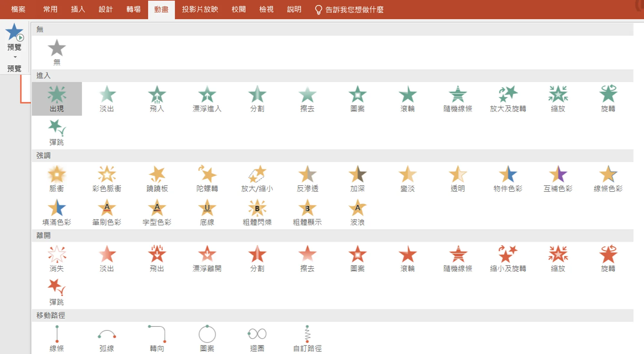Apply the 波浪 emphasis animation

(357, 212)
